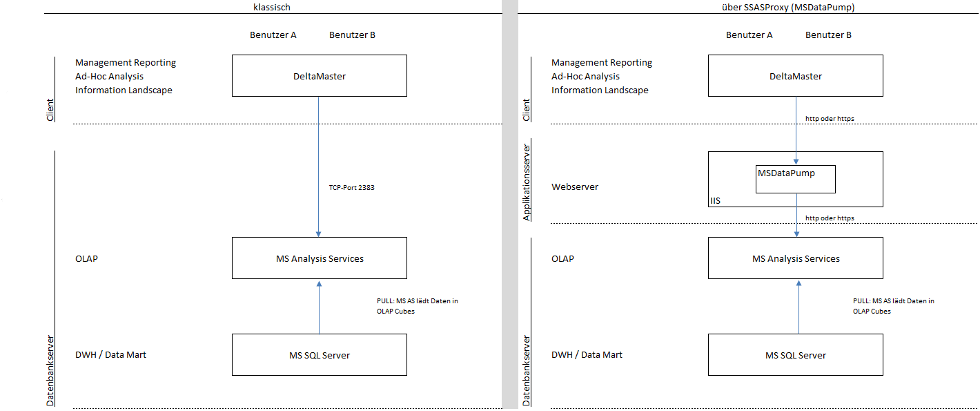The height and width of the screenshot is (411, 980).
Task: Select "Benutzer A" in the SSASProxy diagram
Action: coord(749,35)
